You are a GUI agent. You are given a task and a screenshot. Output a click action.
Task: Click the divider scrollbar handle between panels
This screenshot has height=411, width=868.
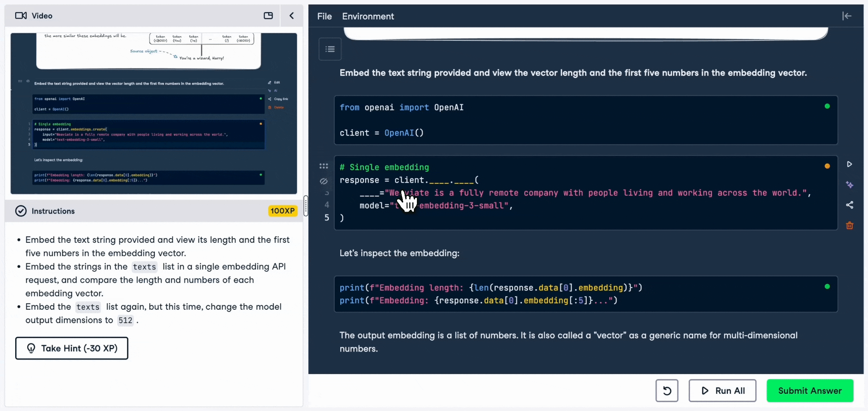(305, 205)
